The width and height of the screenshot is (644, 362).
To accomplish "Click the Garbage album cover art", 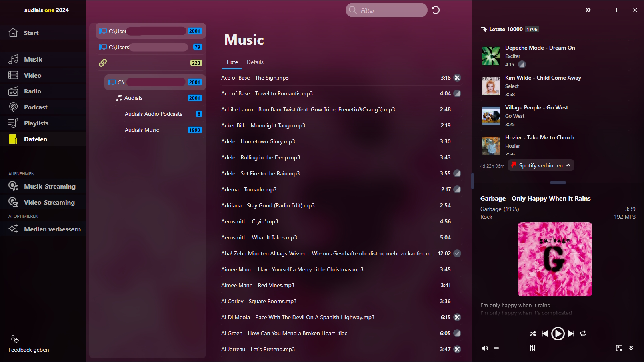I will pyautogui.click(x=555, y=259).
